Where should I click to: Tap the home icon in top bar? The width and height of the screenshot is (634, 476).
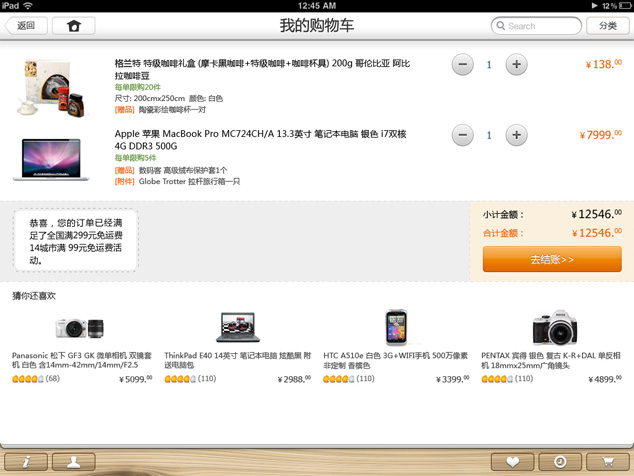pyautogui.click(x=73, y=26)
